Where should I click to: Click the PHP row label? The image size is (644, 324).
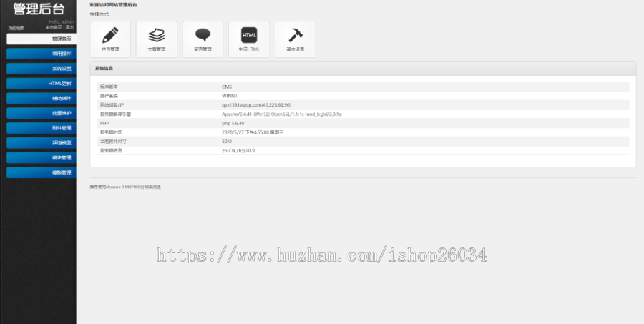(x=104, y=123)
